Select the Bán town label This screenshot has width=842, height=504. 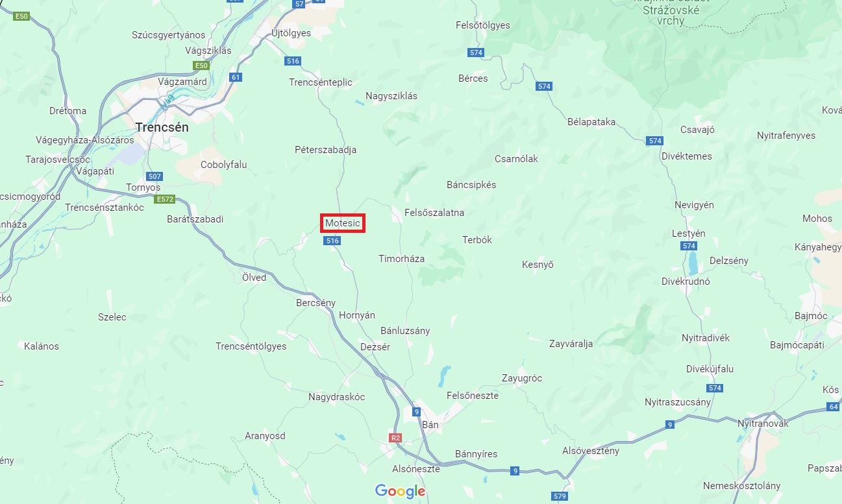(430, 425)
